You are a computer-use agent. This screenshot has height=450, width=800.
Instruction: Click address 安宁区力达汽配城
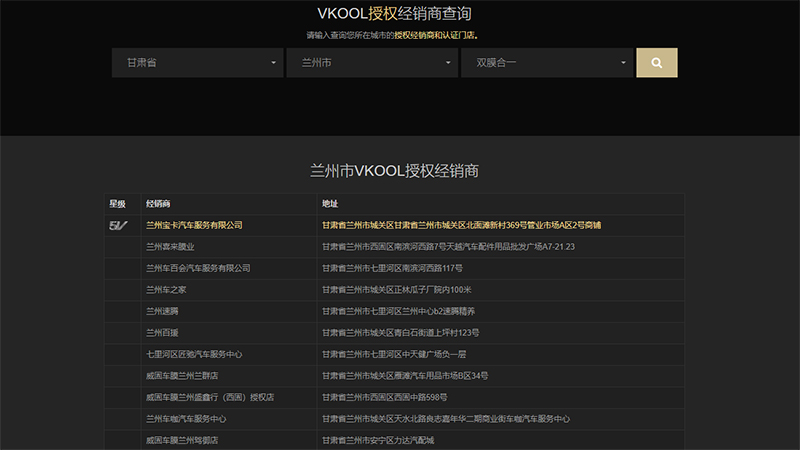378,440
